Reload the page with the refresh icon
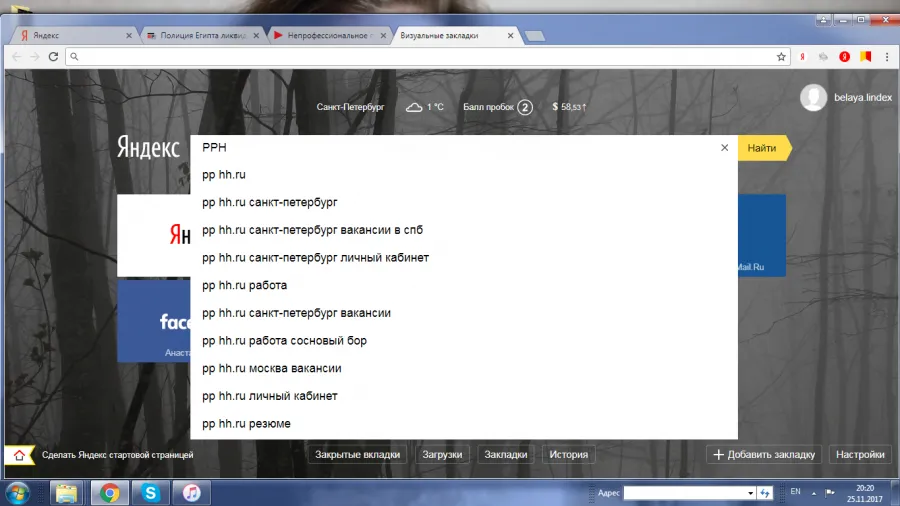 point(53,56)
